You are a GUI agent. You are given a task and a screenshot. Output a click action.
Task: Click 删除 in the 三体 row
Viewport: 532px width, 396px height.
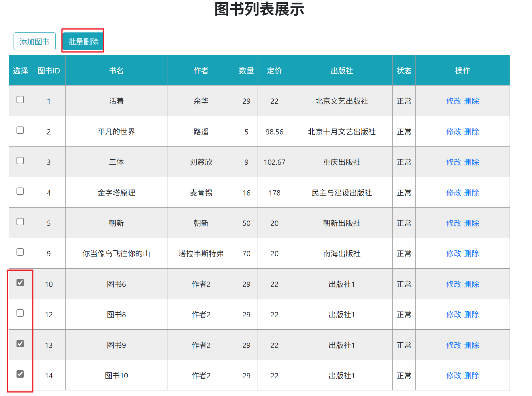click(x=472, y=162)
